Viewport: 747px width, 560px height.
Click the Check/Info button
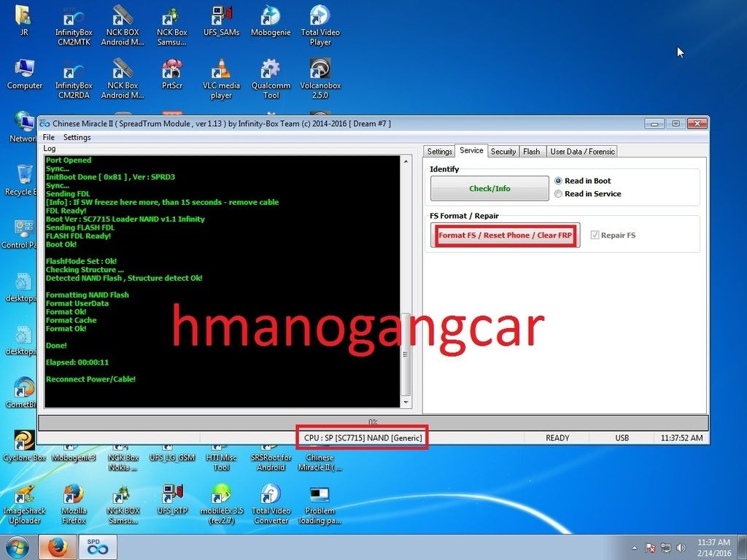click(x=489, y=188)
